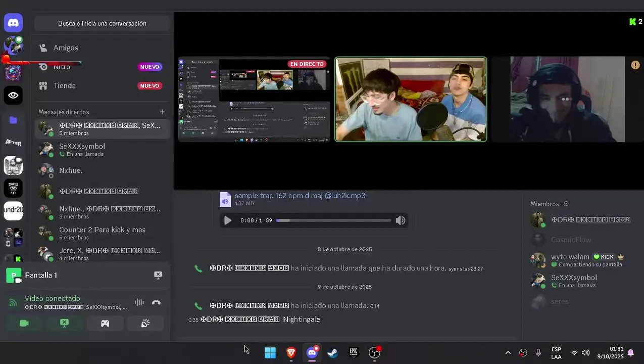This screenshot has width=644, height=364.
Task: Focus the two-person webcam video tile
Action: point(411,99)
